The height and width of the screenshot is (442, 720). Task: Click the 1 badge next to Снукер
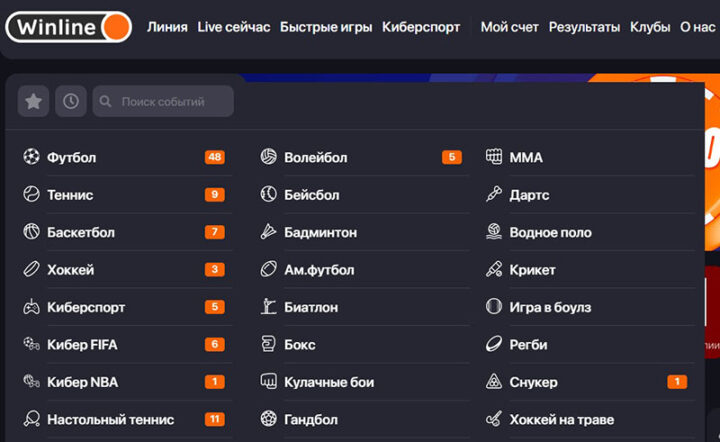(677, 381)
